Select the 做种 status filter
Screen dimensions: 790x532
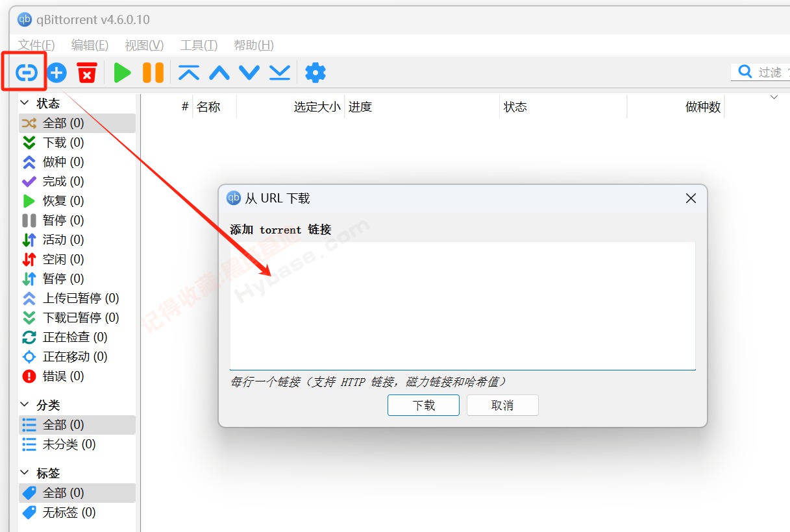(x=60, y=162)
